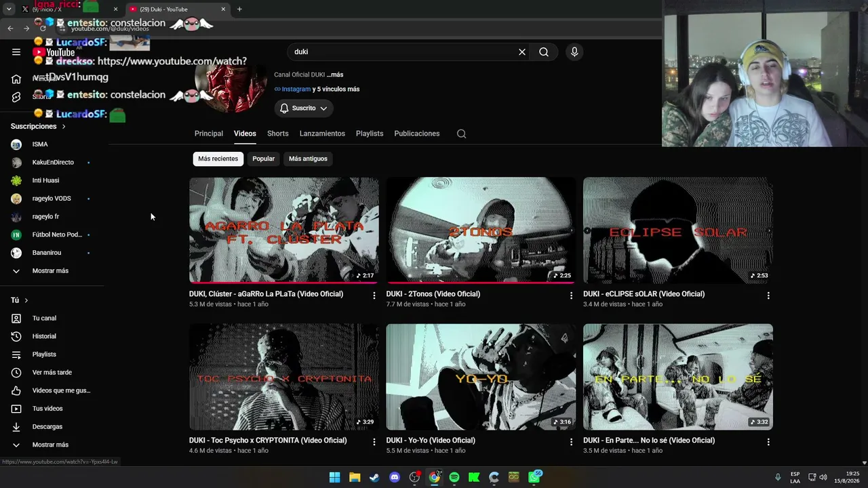Sort videos by Popular

click(264, 159)
